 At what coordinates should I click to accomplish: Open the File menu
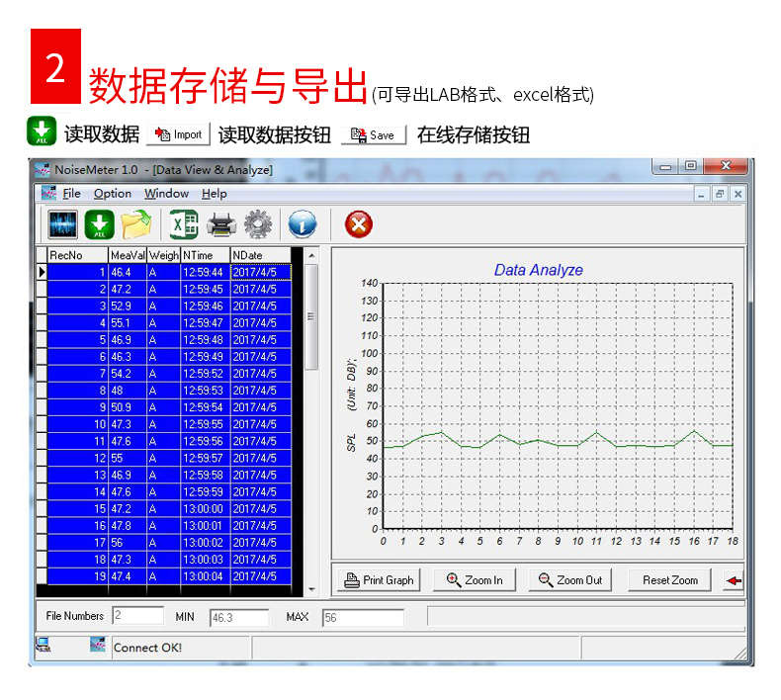click(71, 194)
